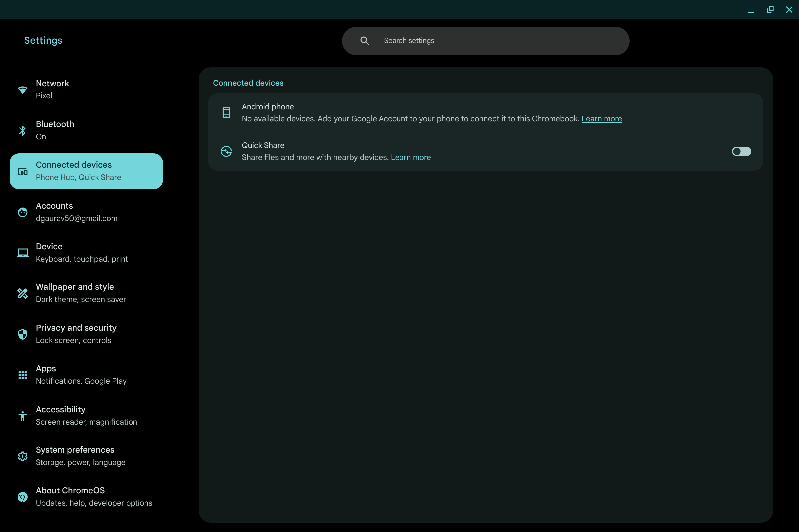Enable the Quick Share toggle

[x=741, y=151]
